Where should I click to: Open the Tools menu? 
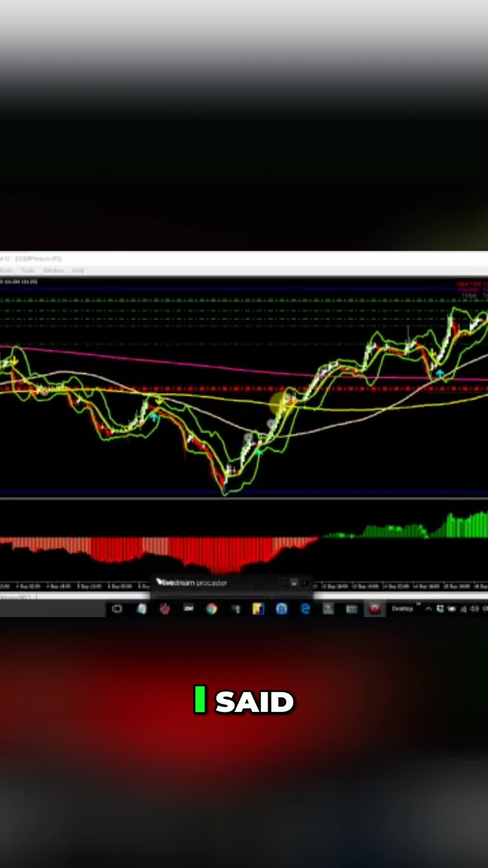click(28, 270)
